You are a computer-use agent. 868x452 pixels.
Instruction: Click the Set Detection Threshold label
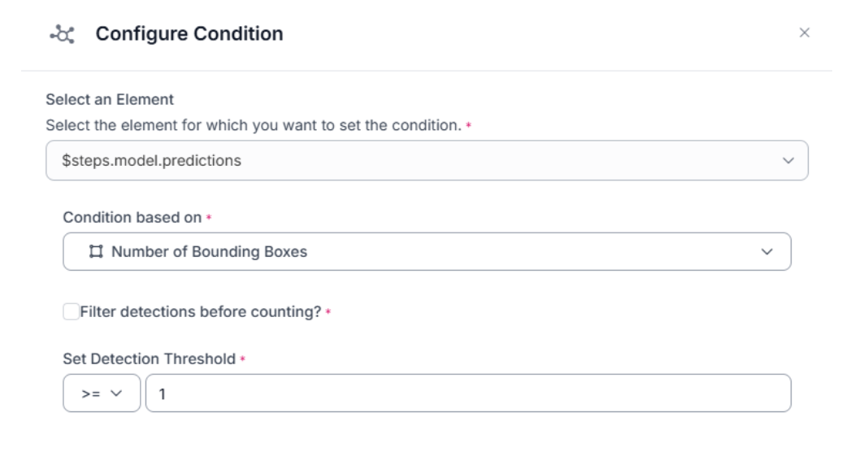(149, 359)
